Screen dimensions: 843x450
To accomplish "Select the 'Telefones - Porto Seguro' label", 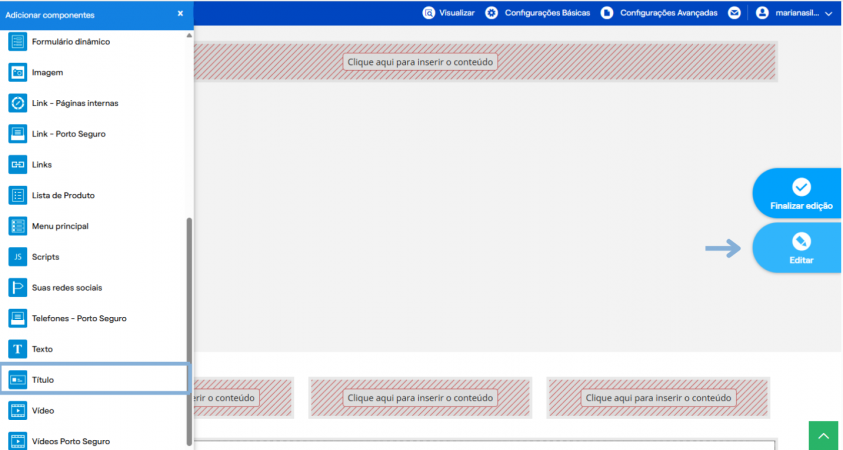I will pyautogui.click(x=80, y=318).
